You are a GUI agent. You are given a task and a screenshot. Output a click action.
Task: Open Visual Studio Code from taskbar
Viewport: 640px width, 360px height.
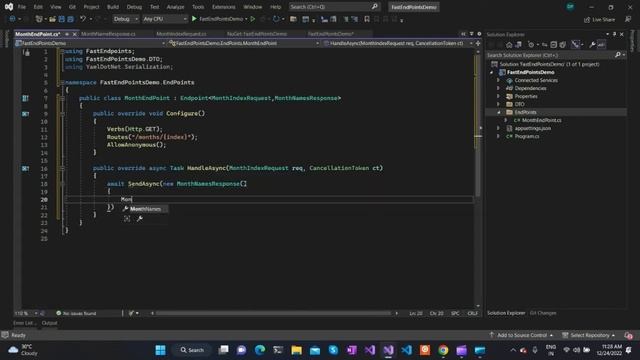click(407, 350)
